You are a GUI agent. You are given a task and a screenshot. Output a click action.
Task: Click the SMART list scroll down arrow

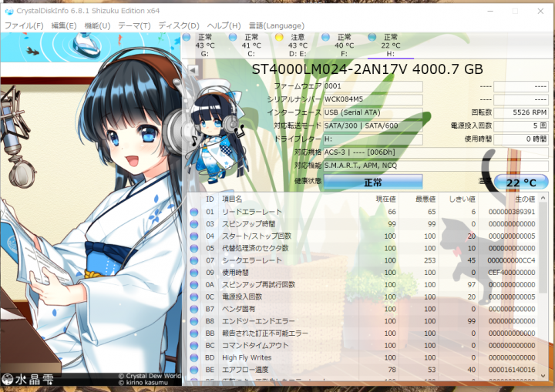click(x=543, y=376)
